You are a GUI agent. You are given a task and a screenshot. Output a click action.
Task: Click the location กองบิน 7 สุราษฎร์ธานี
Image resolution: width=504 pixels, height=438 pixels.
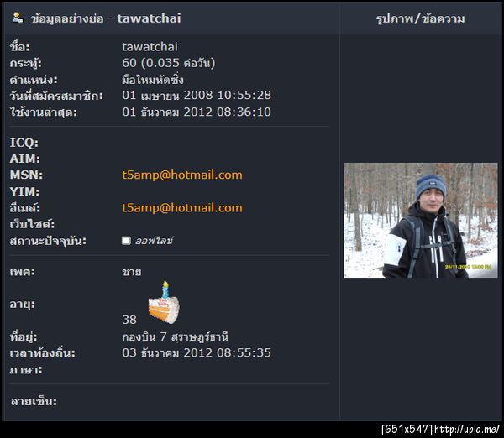pos(176,336)
